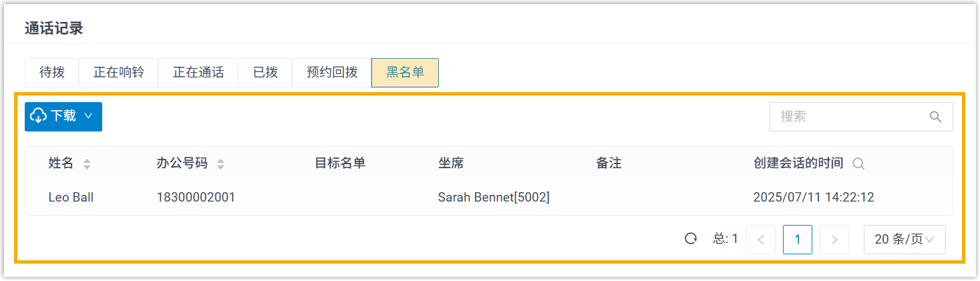Select the 黑名单 tab
This screenshot has width=980, height=281.
405,73
